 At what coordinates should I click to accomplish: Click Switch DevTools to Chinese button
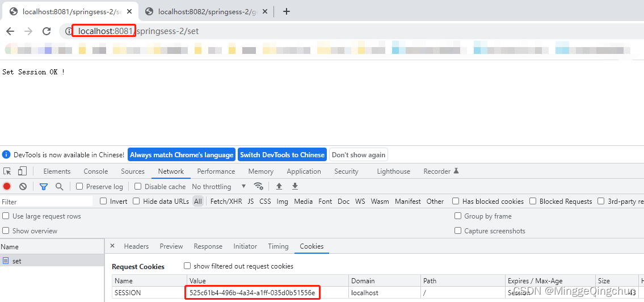pos(282,155)
